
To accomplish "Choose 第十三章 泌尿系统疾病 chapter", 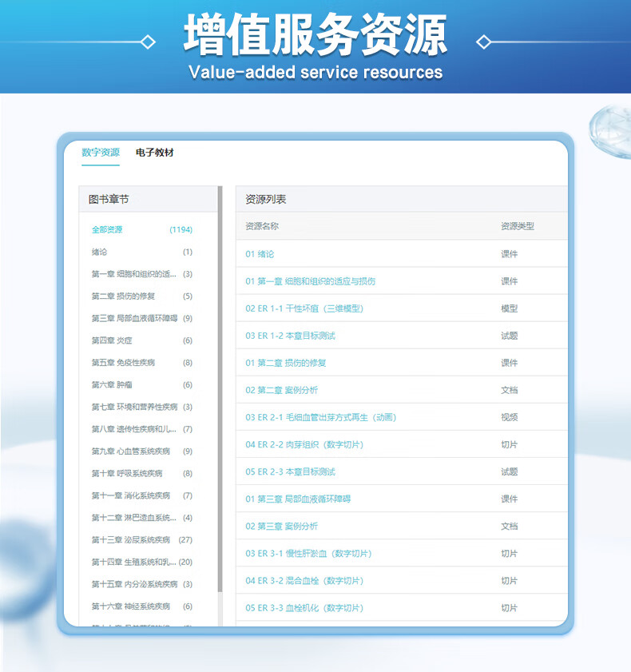I will (x=131, y=540).
